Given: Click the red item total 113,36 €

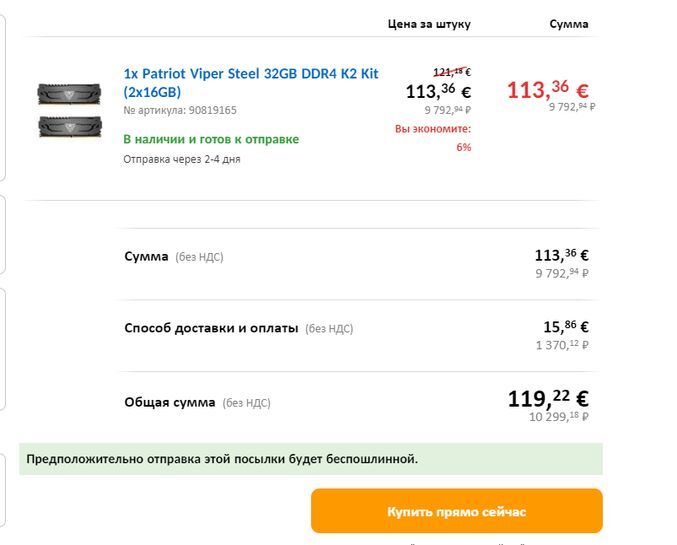Looking at the screenshot, I should pyautogui.click(x=547, y=89).
